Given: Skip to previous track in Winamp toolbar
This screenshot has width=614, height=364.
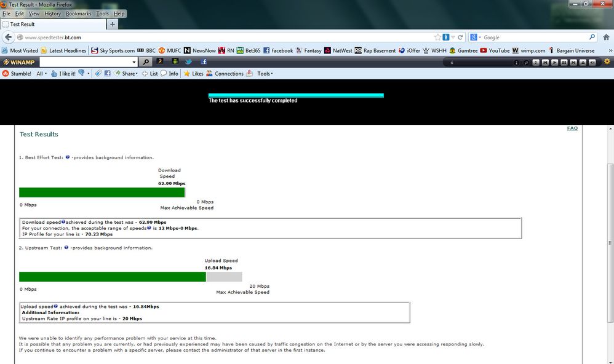Looking at the screenshot, I should 545,62.
